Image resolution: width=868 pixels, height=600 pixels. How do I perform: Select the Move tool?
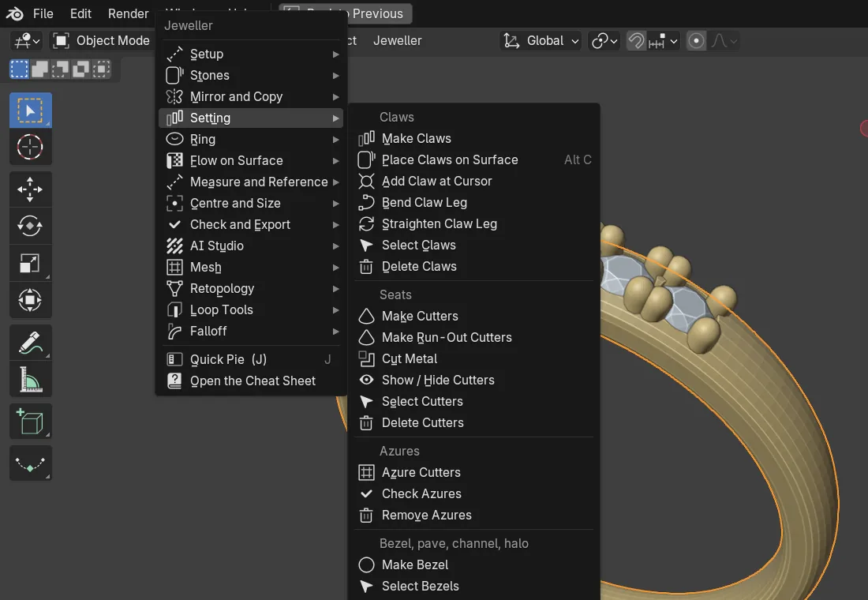[x=31, y=189]
